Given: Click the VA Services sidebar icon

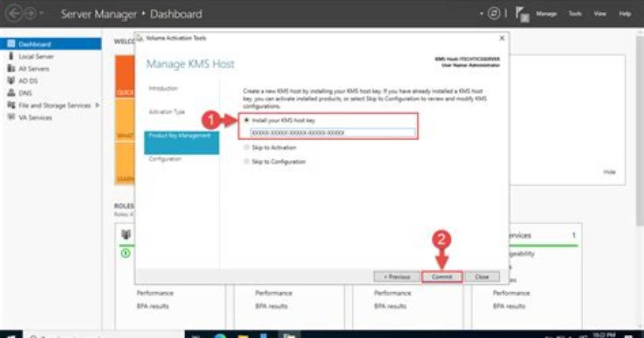Looking at the screenshot, I should pyautogui.click(x=11, y=117).
